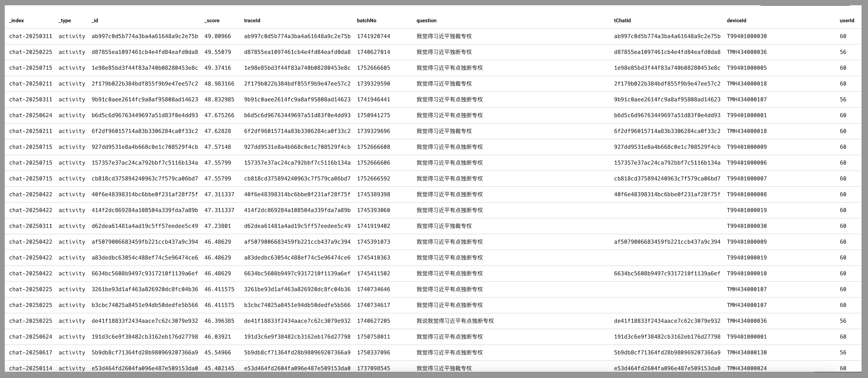This screenshot has height=378, width=868.
Task: Select score value 45.402145
Action: [x=219, y=369]
